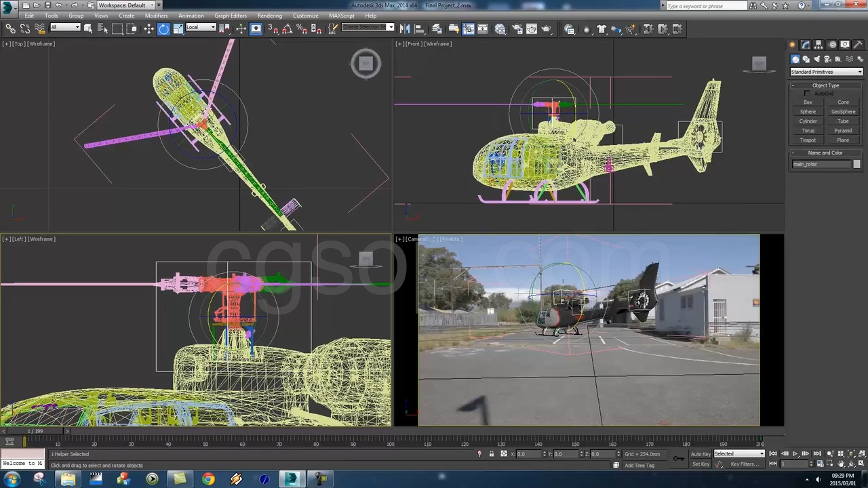The height and width of the screenshot is (488, 868).
Task: Click the Key Filters button
Action: [744, 464]
